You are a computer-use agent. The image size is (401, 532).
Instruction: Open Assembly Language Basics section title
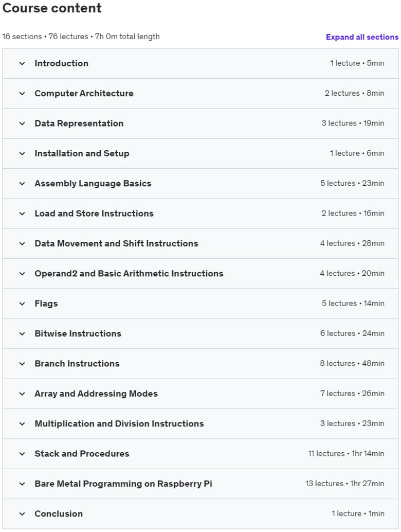click(93, 184)
